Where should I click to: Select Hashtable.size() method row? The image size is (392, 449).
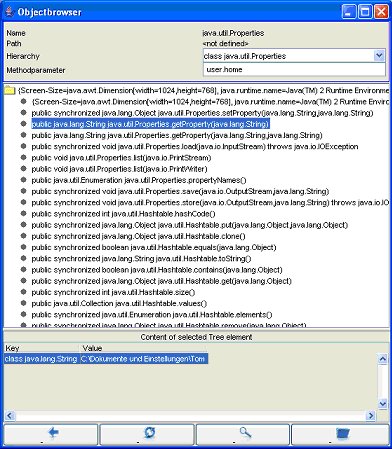(113, 292)
